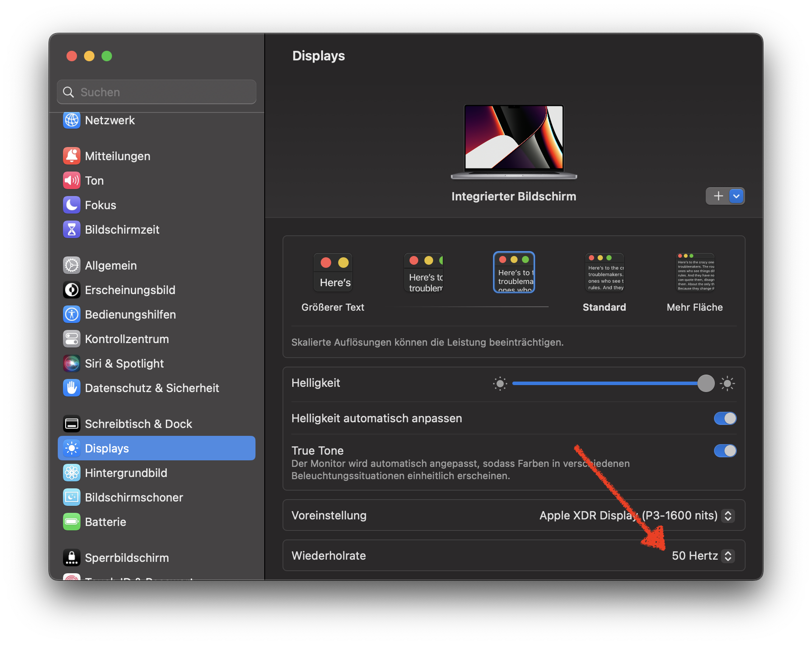812x645 pixels.
Task: Click the Mitteilungen bell icon
Action: pyautogui.click(x=72, y=156)
